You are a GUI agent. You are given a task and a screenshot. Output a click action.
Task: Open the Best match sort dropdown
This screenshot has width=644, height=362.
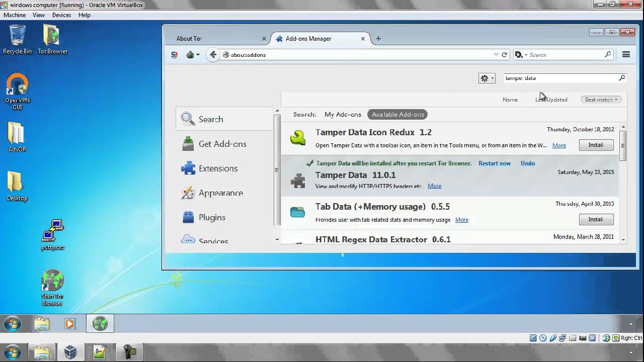601,100
